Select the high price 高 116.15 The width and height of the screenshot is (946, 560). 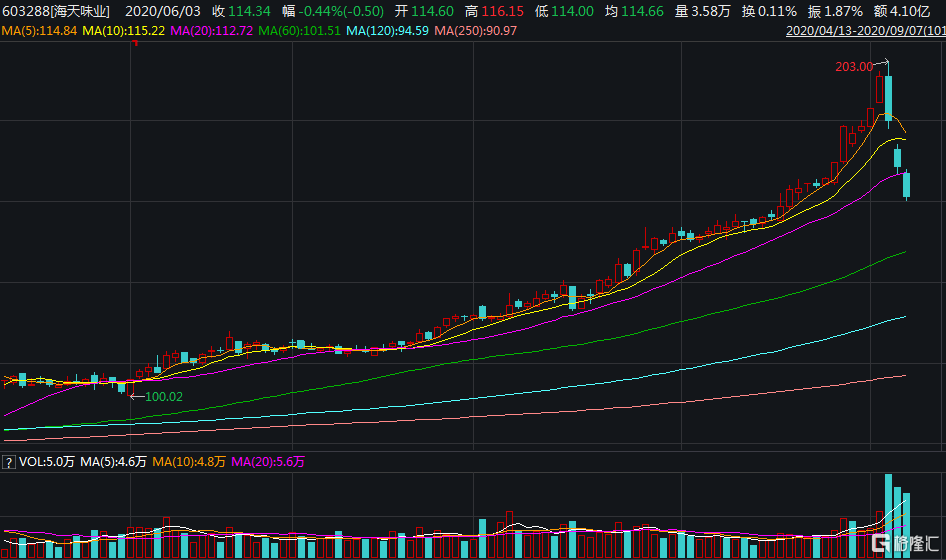[x=494, y=11]
